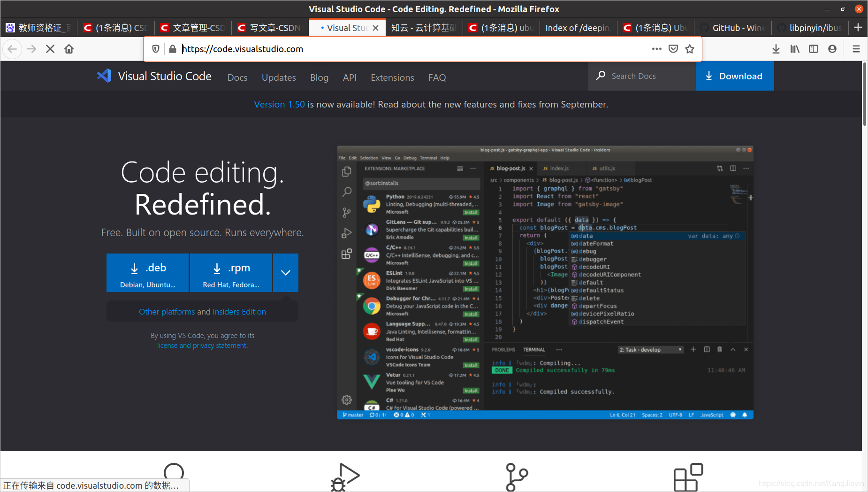Click the Insiders Edition link
This screenshot has width=868, height=492.
tap(239, 312)
